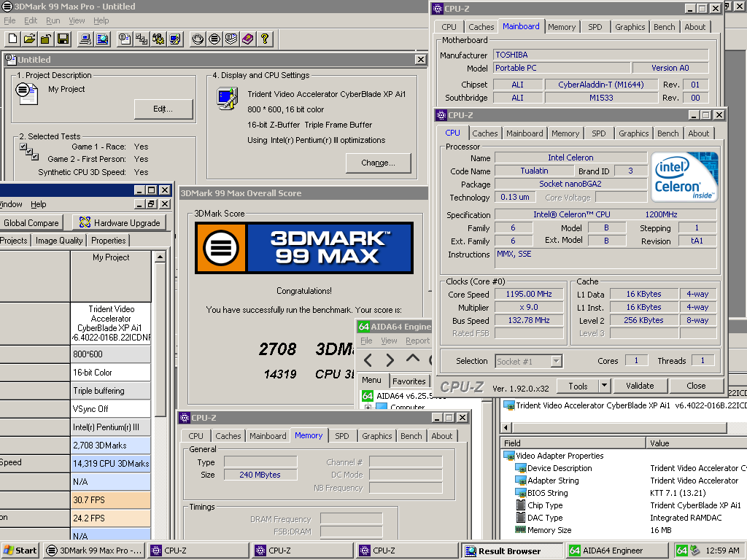
Task: Click the Global Compare button
Action: (31, 223)
